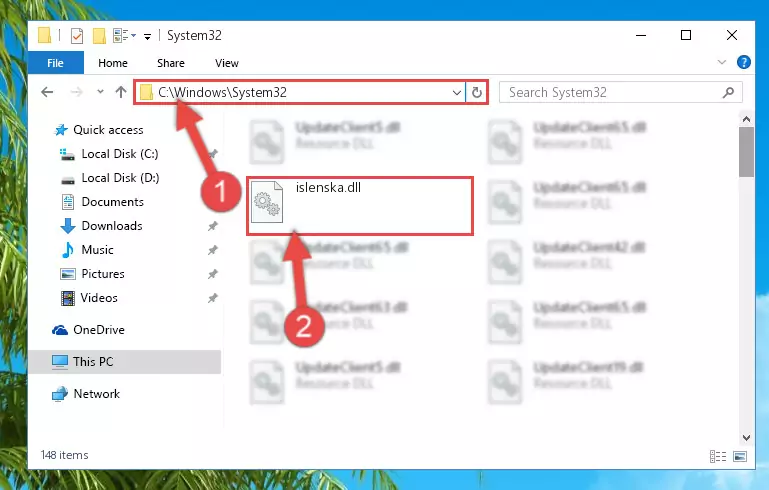The image size is (769, 490).
Task: Switch to the View ribbon tab
Action: click(x=227, y=63)
